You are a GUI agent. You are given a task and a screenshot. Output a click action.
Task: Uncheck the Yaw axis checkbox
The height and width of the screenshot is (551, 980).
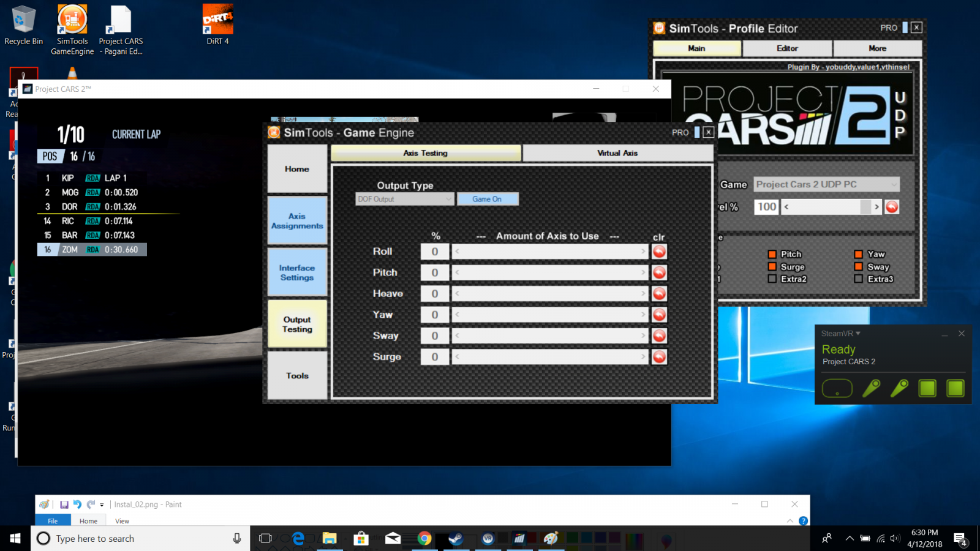tap(859, 254)
